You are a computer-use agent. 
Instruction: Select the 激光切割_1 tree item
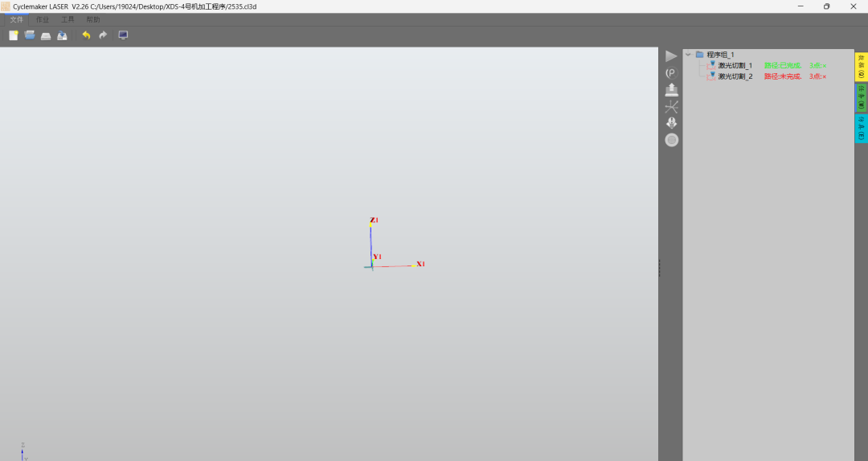click(735, 65)
